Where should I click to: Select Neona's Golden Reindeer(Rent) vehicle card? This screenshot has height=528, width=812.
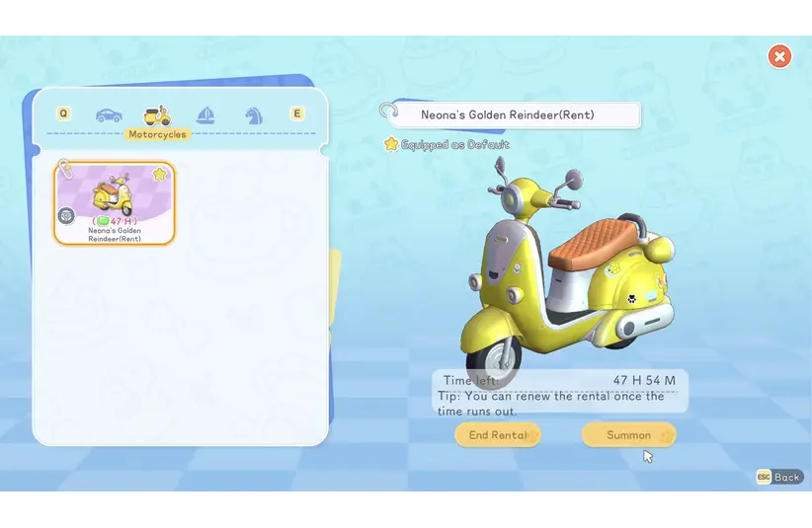click(115, 202)
